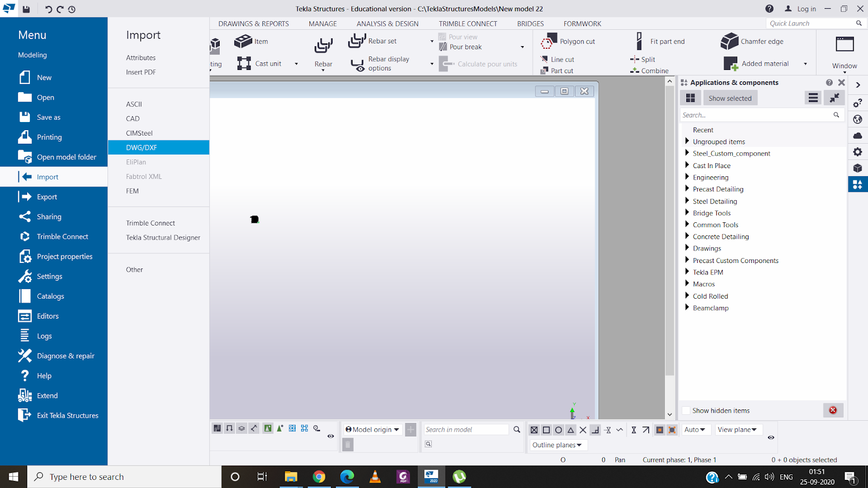Open the View plane dropdown
The image size is (868, 488).
(x=738, y=429)
